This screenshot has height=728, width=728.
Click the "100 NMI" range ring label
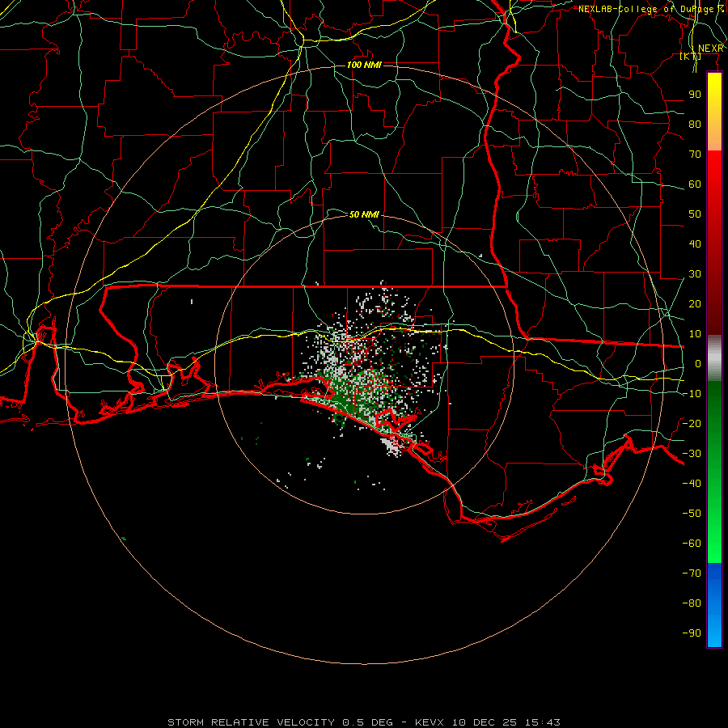364,65
